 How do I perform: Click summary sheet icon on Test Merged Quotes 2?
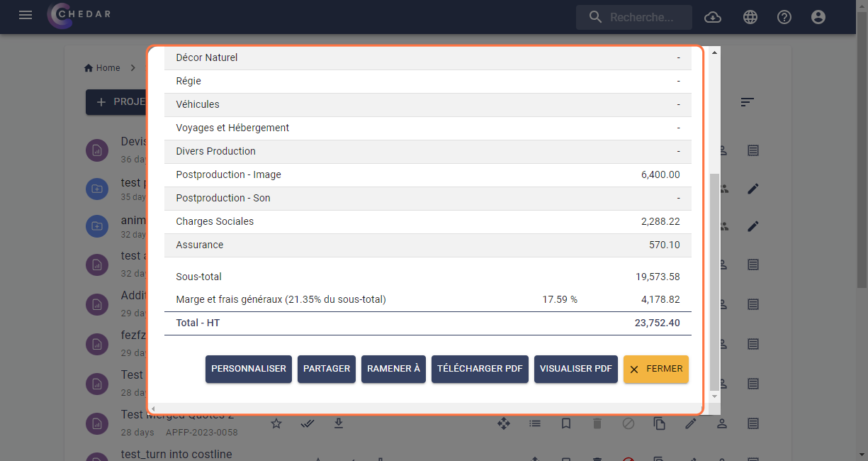[753, 423]
